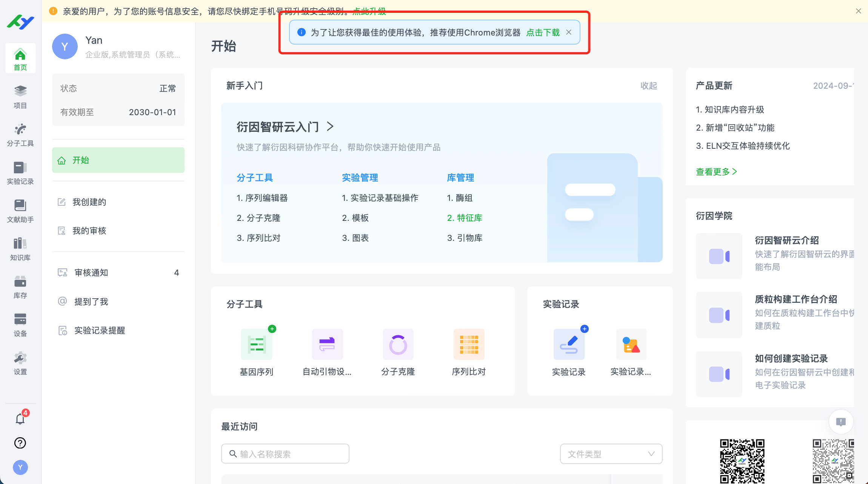Open the 设备 sidebar icon

[x=20, y=324]
